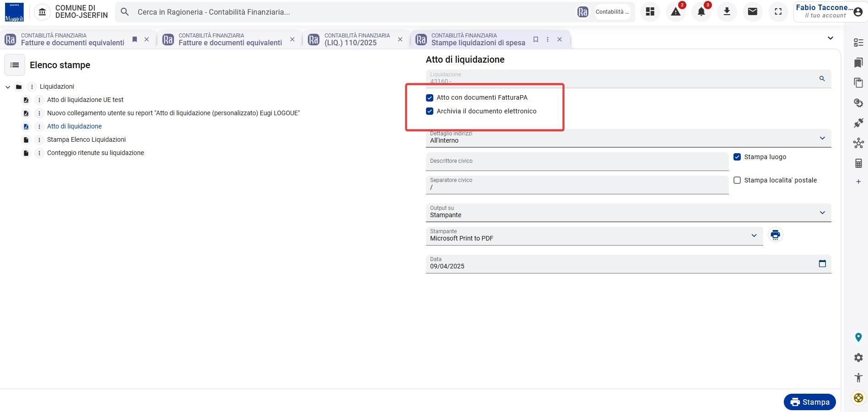Image resolution: width=868 pixels, height=412 pixels.
Task: Click the Stampa button
Action: click(x=809, y=402)
